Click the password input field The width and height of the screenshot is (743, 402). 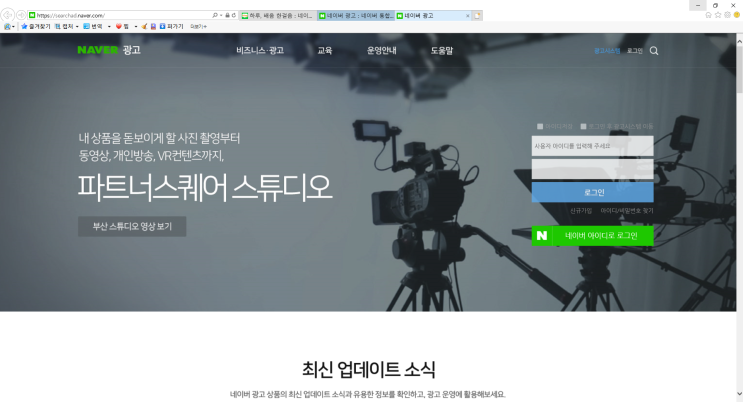coord(592,169)
